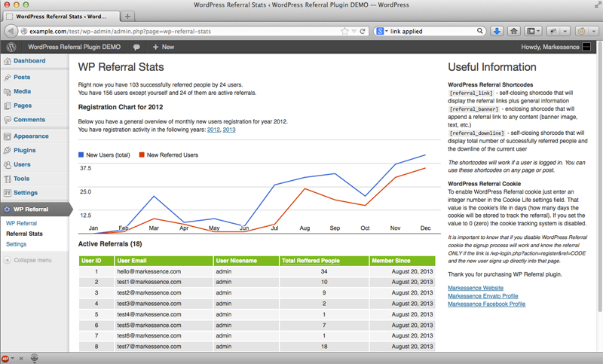
Task: Select WP Referral submenu link
Action: (22, 223)
